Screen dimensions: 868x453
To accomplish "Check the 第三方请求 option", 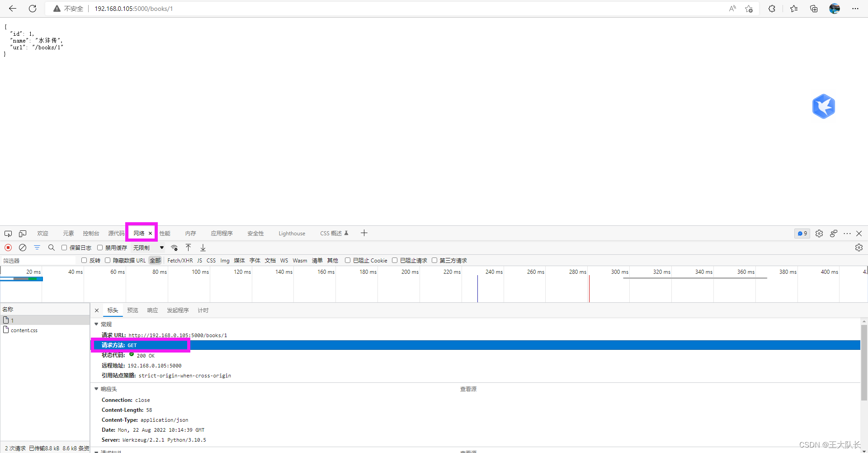I will pyautogui.click(x=434, y=260).
